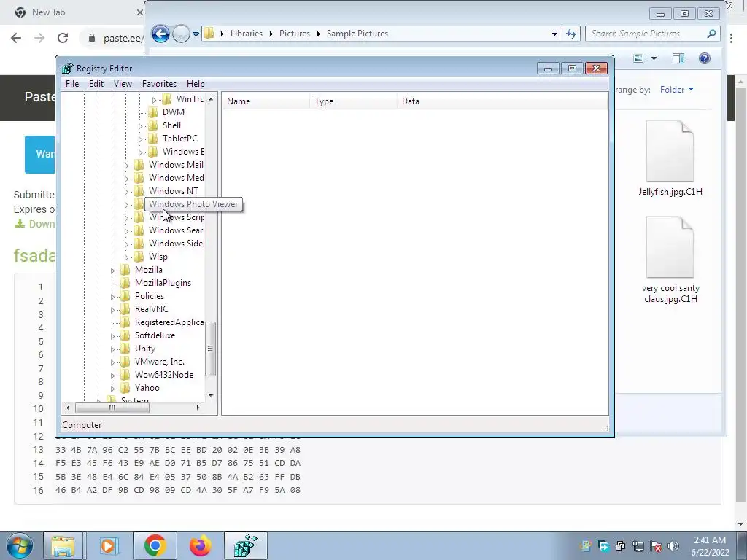Expand the Windows Mail registry key
Viewport: 747px width, 560px height.
click(127, 166)
